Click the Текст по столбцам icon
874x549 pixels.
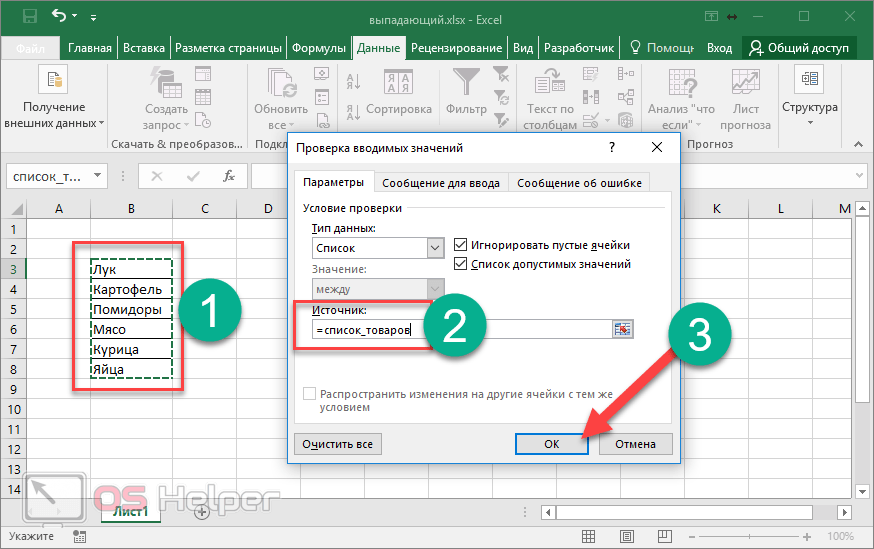coord(550,82)
